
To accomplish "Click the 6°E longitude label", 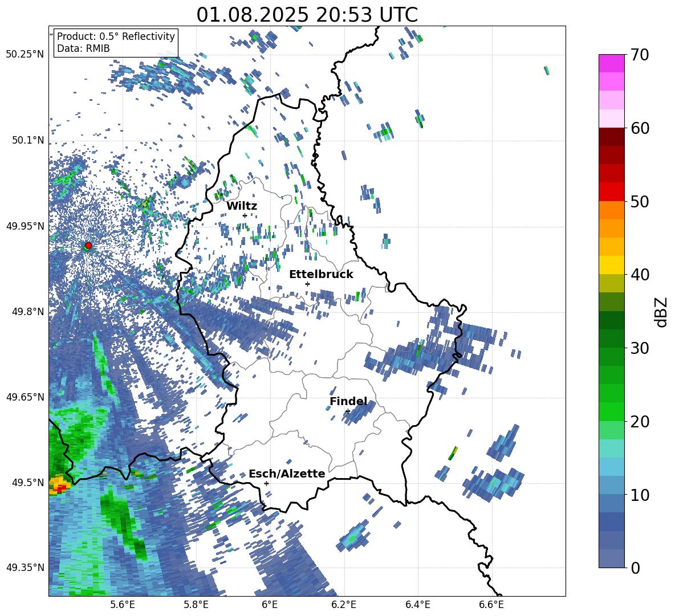I will pos(270,605).
